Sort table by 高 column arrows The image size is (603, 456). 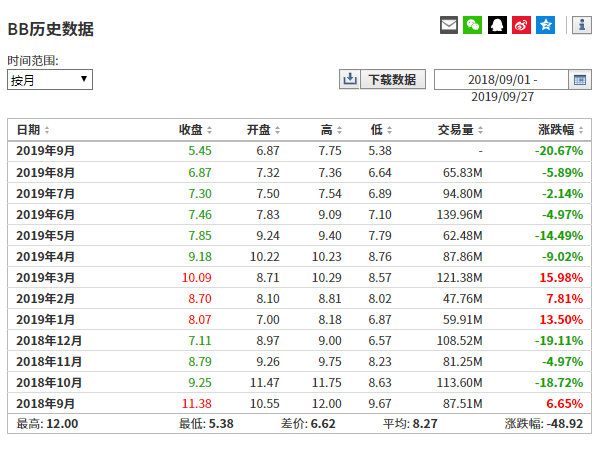point(340,130)
